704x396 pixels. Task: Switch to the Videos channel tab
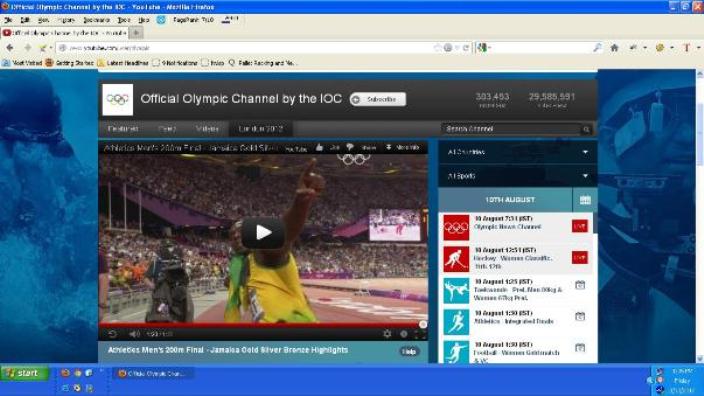tap(207, 129)
